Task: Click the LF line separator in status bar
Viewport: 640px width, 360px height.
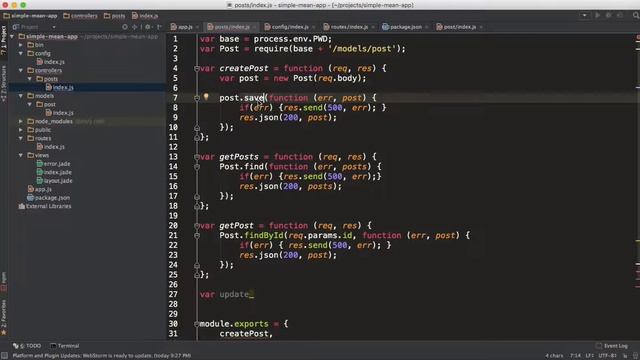Action: point(589,356)
